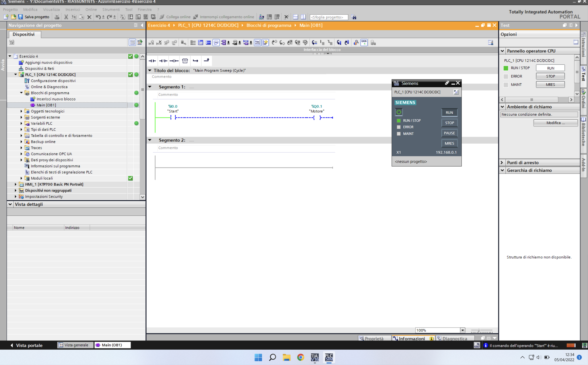Image resolution: width=588 pixels, height=365 pixels.
Task: Click the CPU panel horizontal scrollbar
Action: 532,99
